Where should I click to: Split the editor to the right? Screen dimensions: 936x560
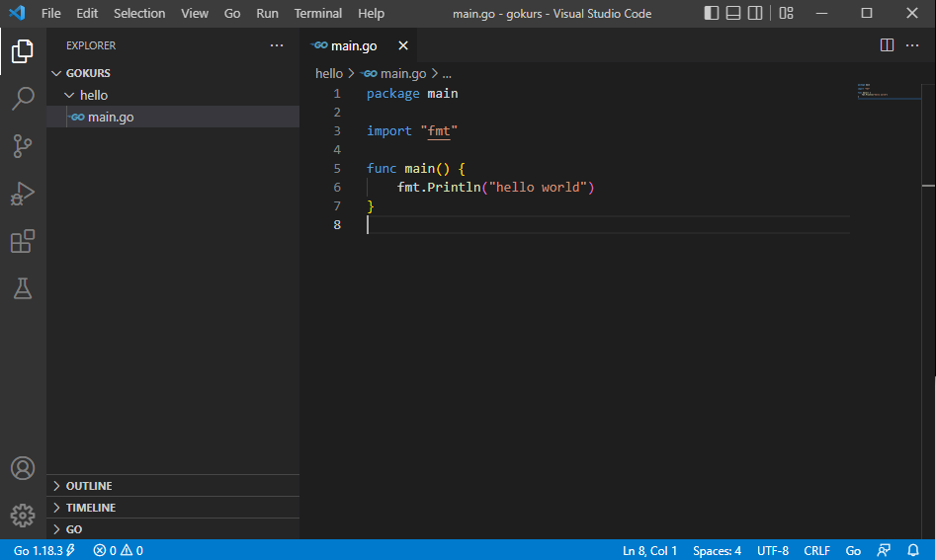[887, 45]
